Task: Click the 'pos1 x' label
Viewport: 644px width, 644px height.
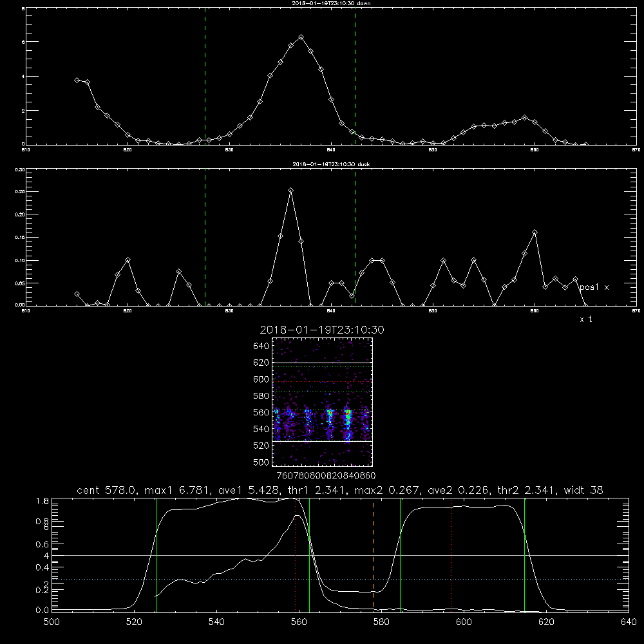Action: 594,287
